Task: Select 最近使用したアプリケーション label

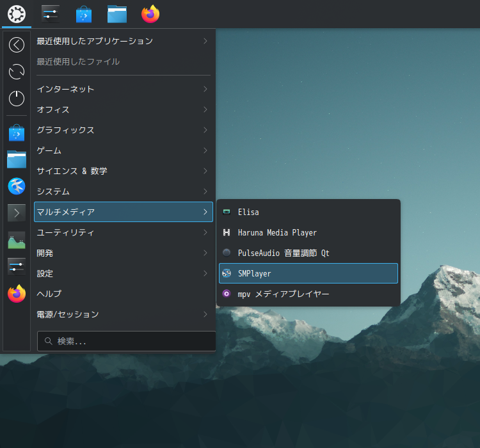Action: 95,41
